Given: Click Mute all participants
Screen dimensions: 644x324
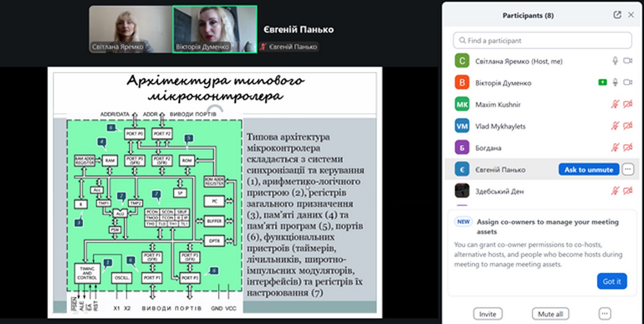Looking at the screenshot, I should (550, 314).
